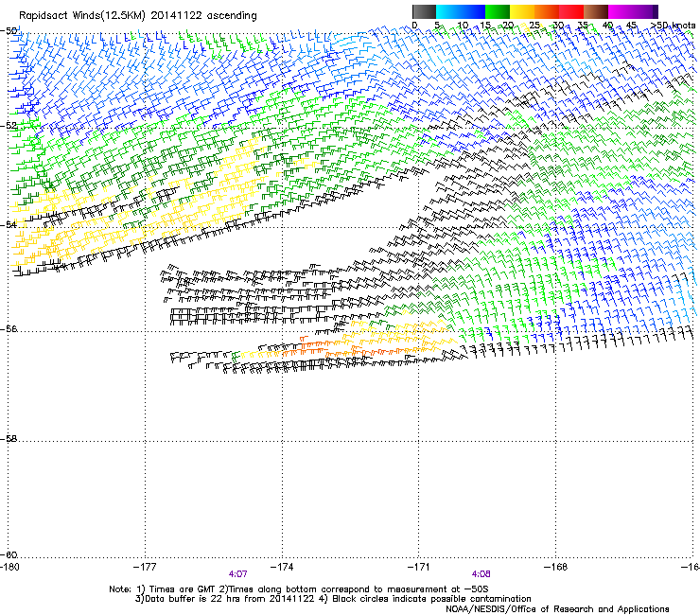
Task: Click the 'Data buffer is 22 hrs' note line
Action: coord(333,599)
